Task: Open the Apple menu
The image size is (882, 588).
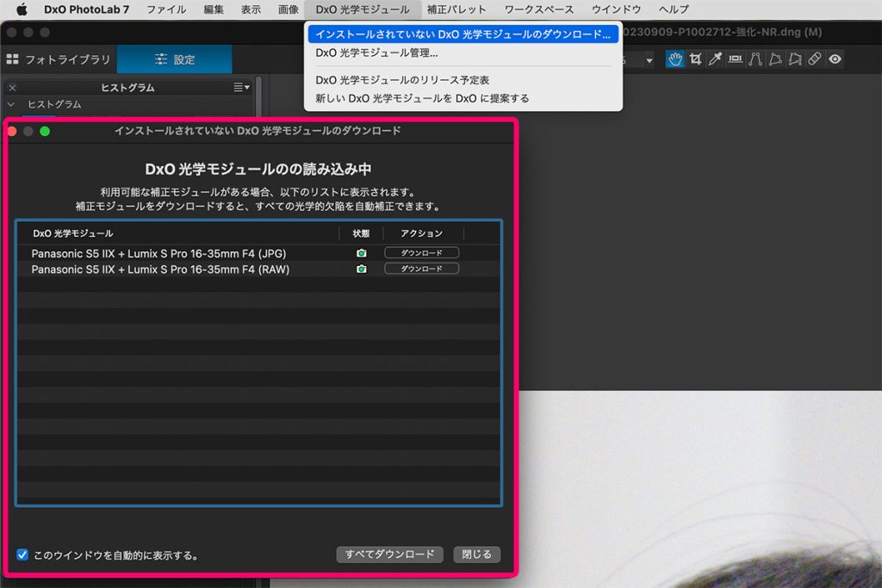Action: 22,9
